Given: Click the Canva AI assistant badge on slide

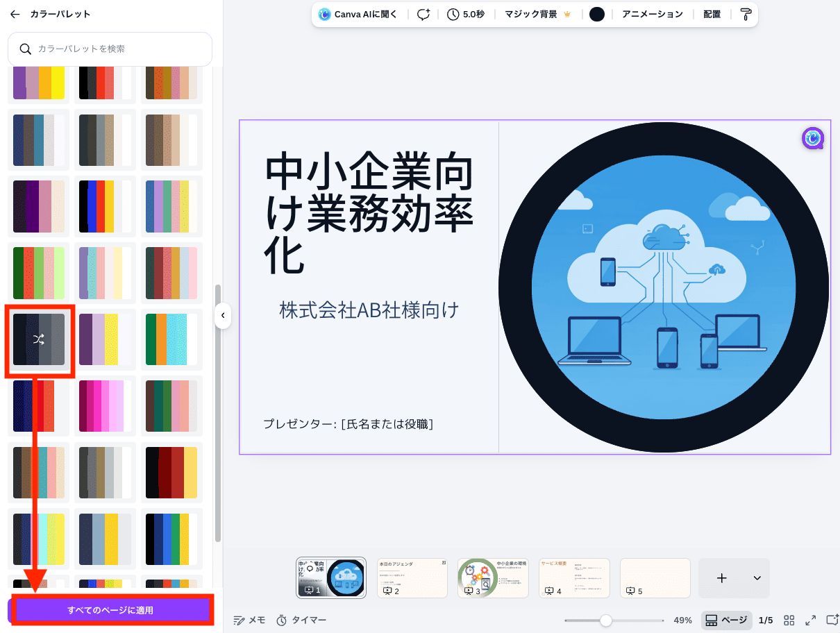Looking at the screenshot, I should [x=812, y=138].
